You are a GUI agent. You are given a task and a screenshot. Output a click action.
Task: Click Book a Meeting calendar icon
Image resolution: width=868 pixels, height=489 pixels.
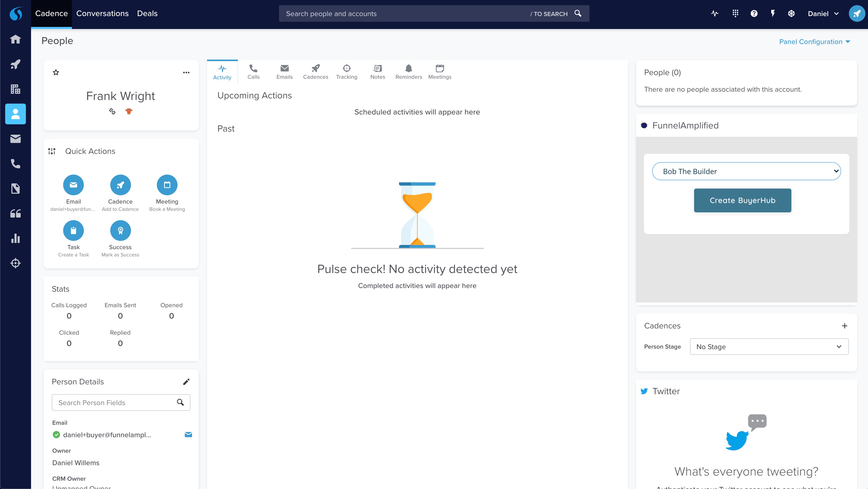(x=167, y=185)
